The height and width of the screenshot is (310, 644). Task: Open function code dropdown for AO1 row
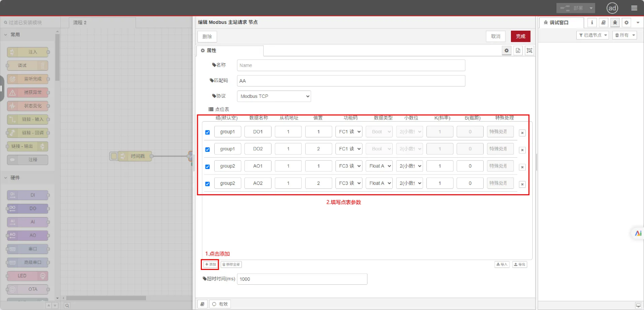click(x=349, y=166)
